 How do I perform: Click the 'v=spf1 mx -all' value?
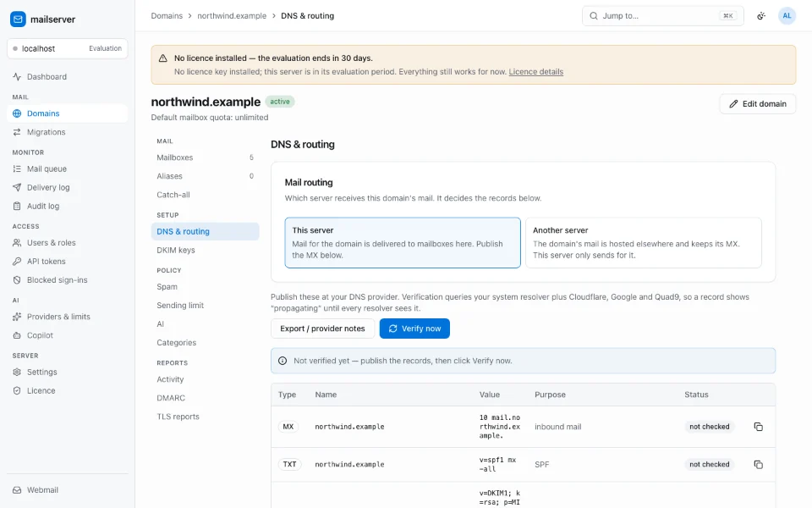497,465
